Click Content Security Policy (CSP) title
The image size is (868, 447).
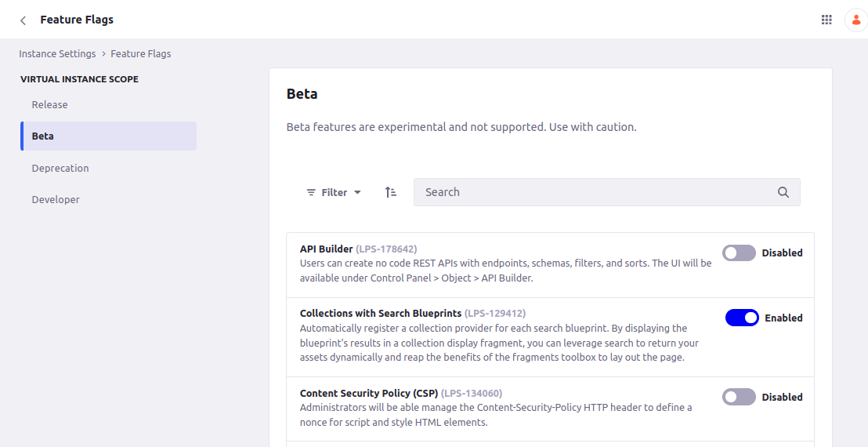tap(369, 393)
